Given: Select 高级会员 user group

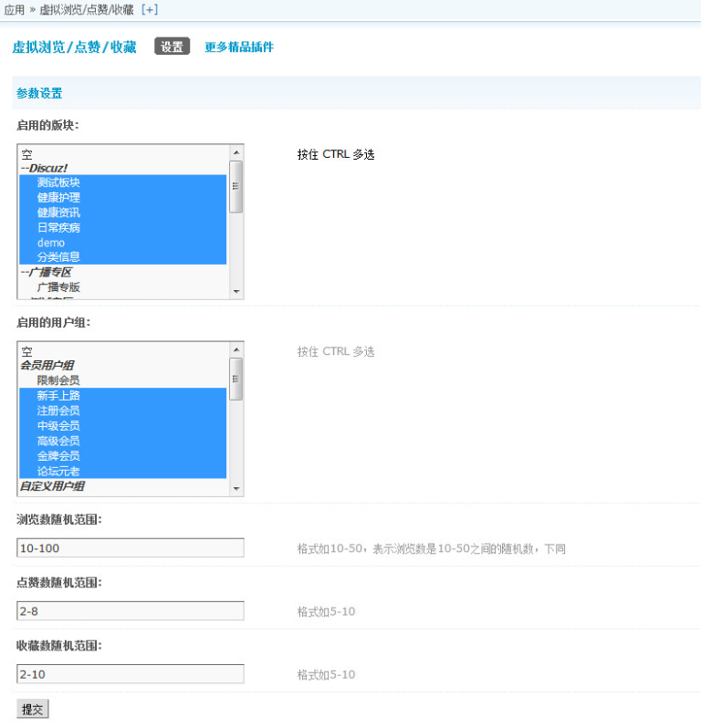Looking at the screenshot, I should click(x=122, y=441).
